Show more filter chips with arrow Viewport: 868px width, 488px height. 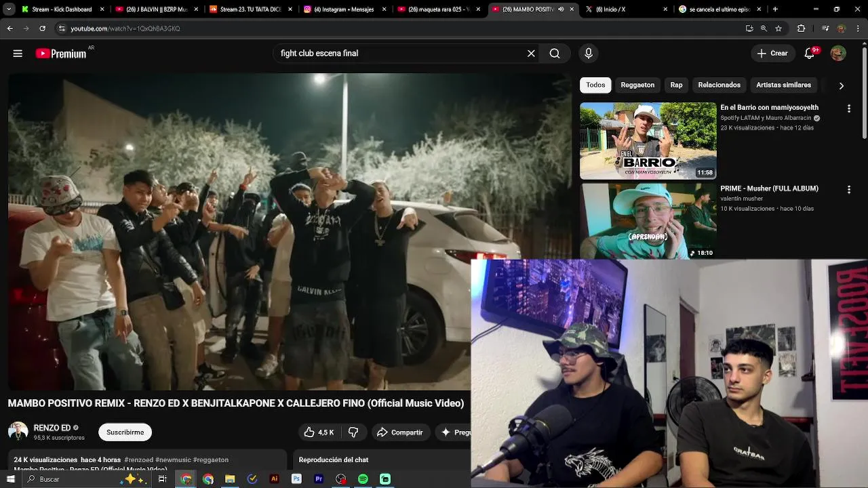click(x=841, y=85)
